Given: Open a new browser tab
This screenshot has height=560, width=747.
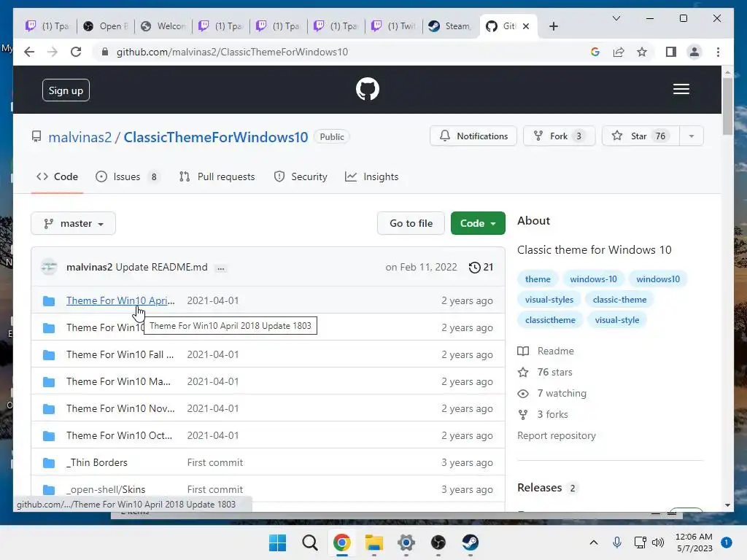Looking at the screenshot, I should [x=553, y=26].
